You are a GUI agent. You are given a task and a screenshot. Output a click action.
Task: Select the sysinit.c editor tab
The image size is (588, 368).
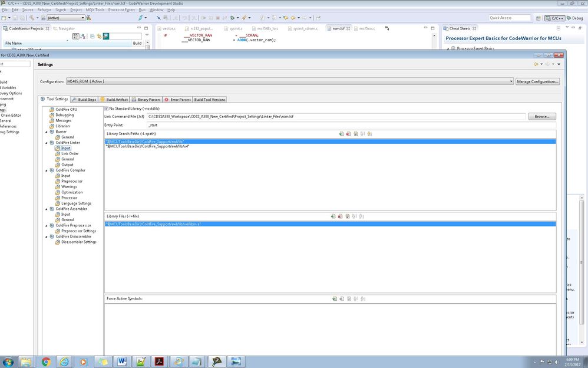coord(233,28)
